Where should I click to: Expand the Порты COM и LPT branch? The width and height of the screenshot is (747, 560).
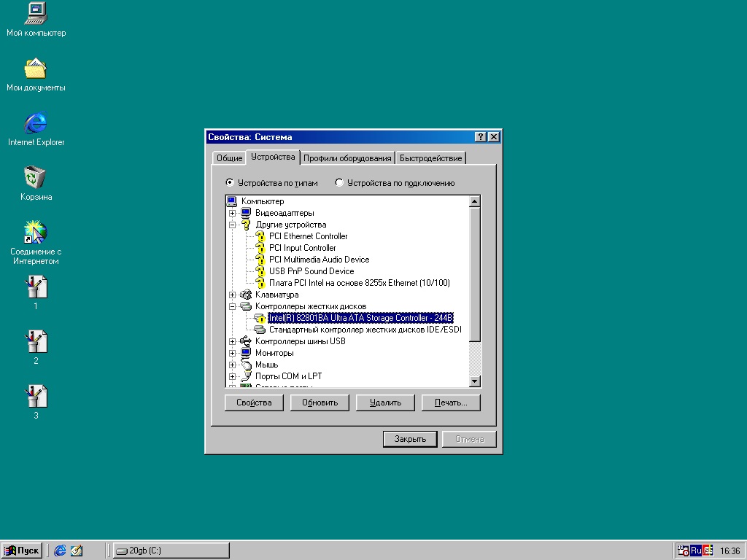(232, 376)
